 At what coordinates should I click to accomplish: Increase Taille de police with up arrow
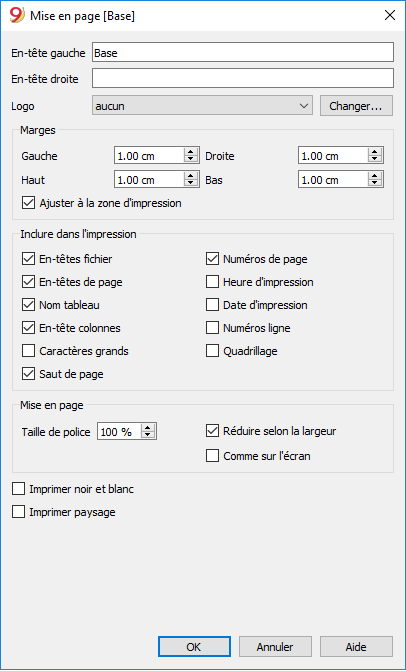(148, 428)
